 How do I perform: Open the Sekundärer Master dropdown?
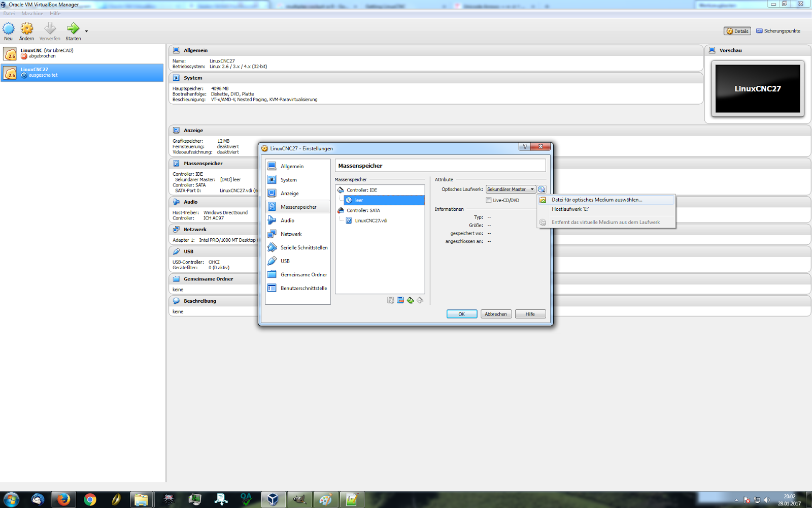pyautogui.click(x=511, y=189)
